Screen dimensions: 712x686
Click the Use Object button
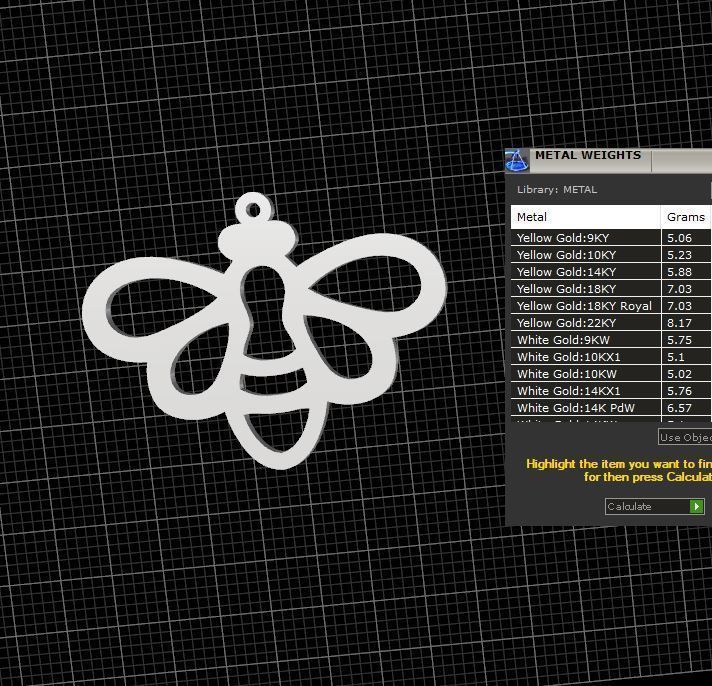[x=685, y=437]
